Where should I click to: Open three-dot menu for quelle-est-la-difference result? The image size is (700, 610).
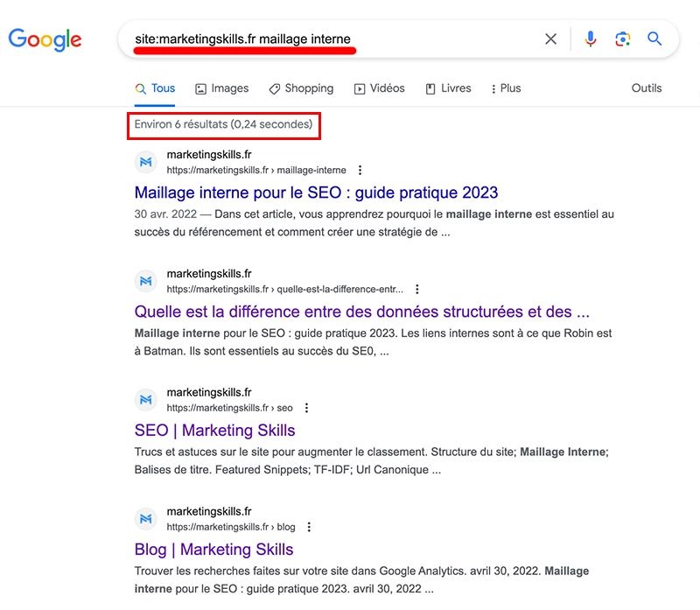(x=417, y=289)
